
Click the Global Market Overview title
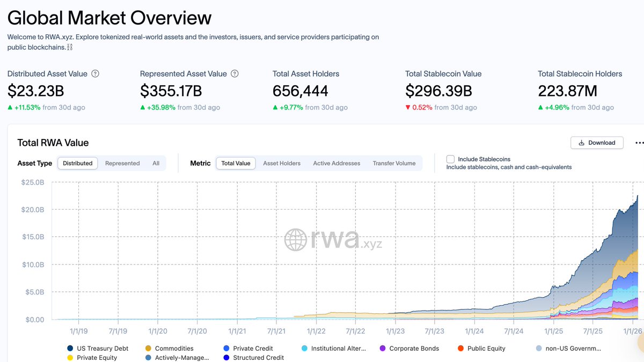point(109,18)
